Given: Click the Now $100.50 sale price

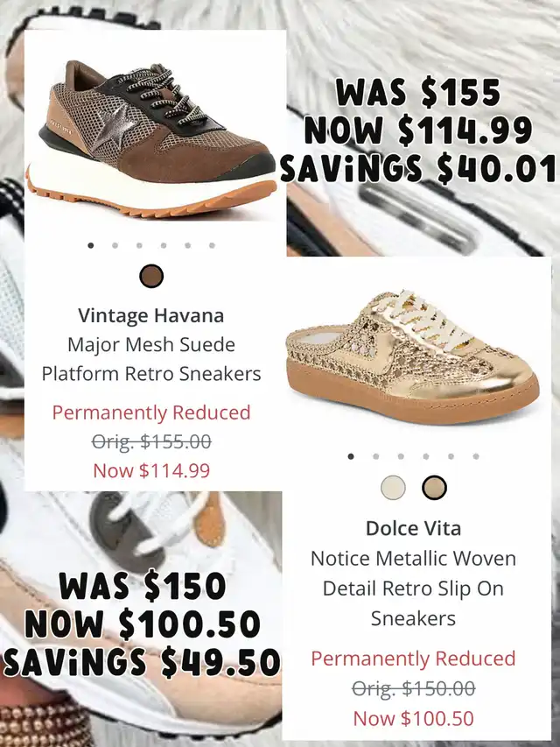Looking at the screenshot, I should click(x=413, y=718).
